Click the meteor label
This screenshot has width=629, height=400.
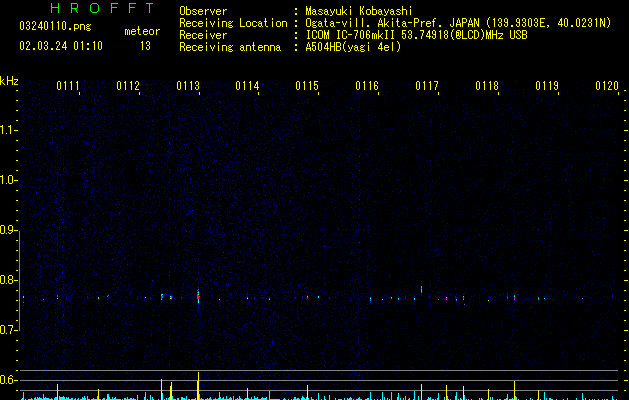(142, 31)
